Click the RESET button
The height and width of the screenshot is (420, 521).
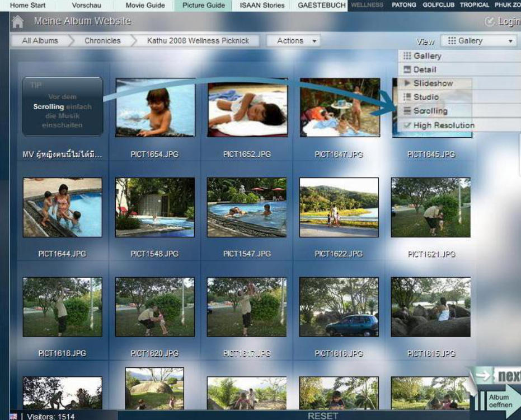(323, 416)
